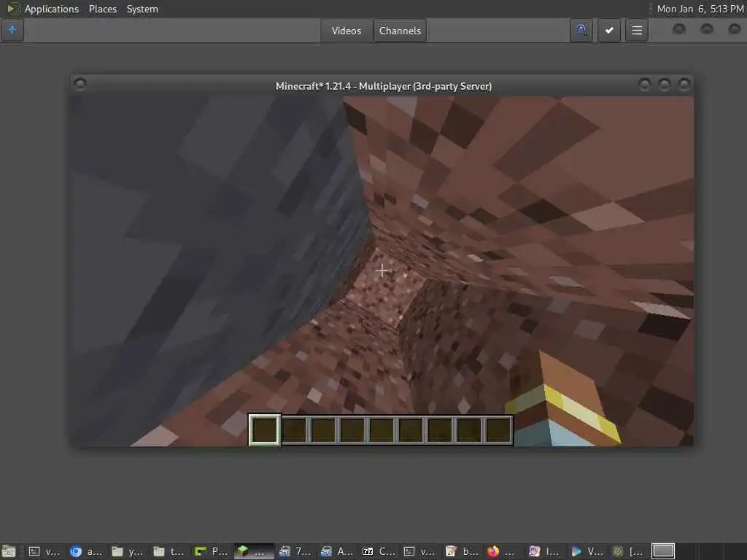Select the first highlighted hotbar slot
Screen dimensions: 747x560
point(264,429)
